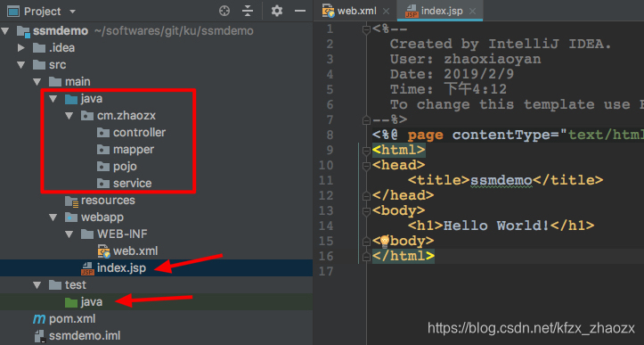Expand the .idea folder
Viewport: 644px width, 345px height.
click(x=21, y=48)
